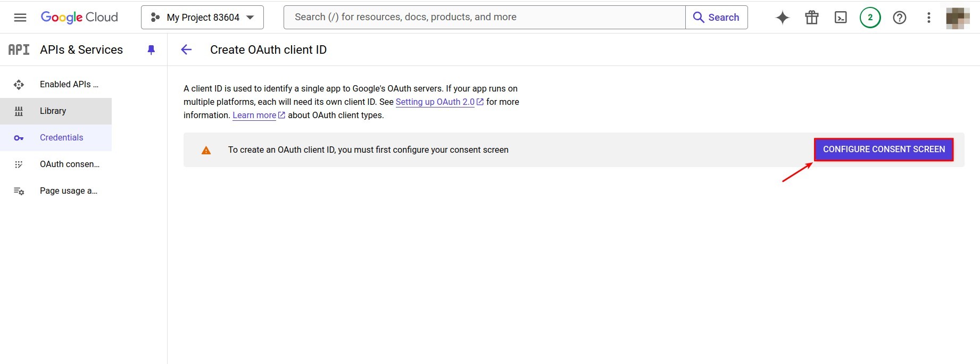Open the help question mark icon
The height and width of the screenshot is (364, 980).
pyautogui.click(x=900, y=18)
